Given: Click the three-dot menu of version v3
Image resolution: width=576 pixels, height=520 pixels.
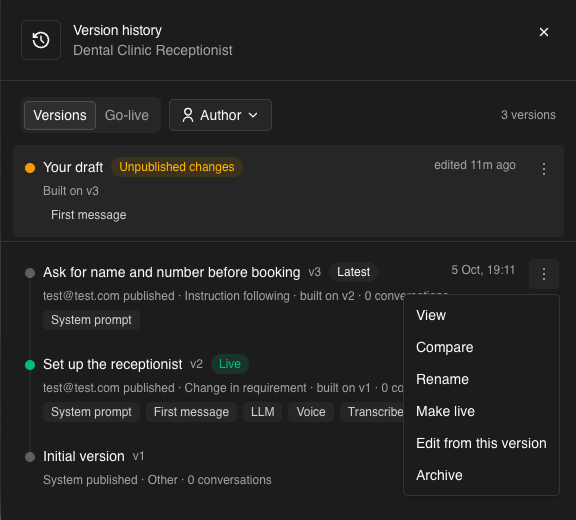Looking at the screenshot, I should tap(544, 274).
